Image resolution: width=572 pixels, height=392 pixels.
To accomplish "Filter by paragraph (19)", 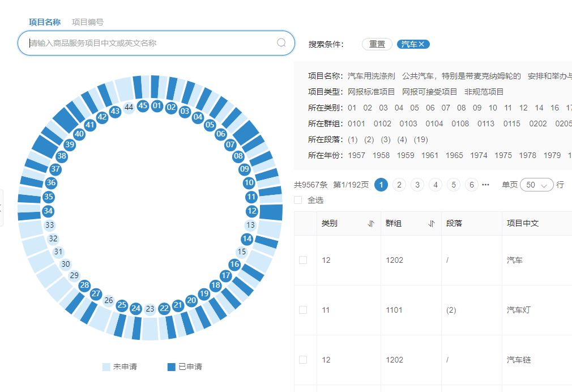I will pyautogui.click(x=421, y=139).
